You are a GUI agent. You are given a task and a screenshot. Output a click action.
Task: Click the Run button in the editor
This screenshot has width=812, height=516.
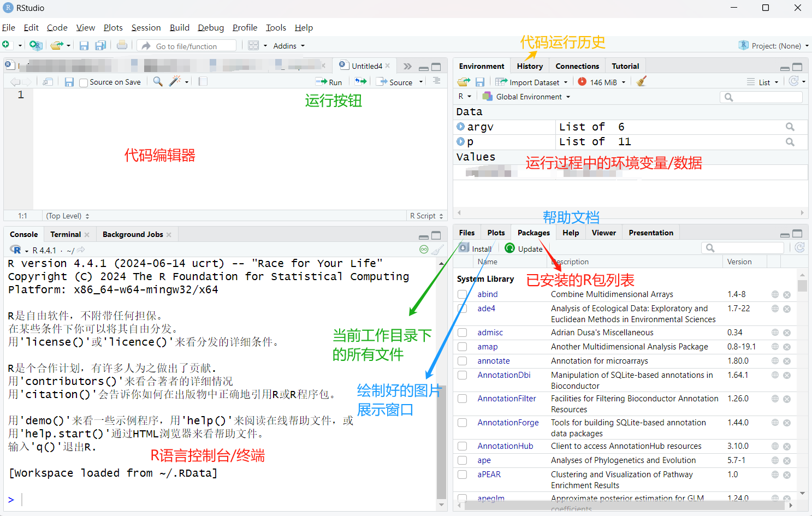pyautogui.click(x=329, y=82)
